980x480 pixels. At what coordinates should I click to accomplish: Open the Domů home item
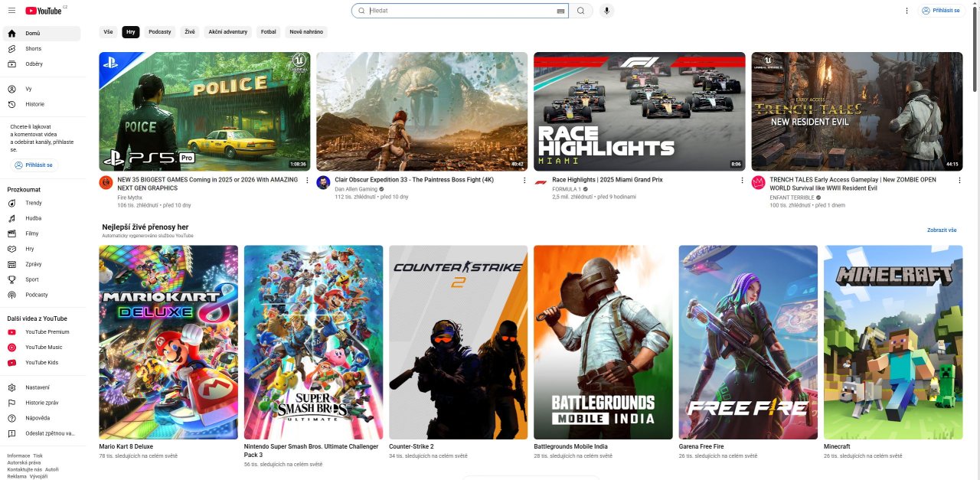tap(41, 33)
